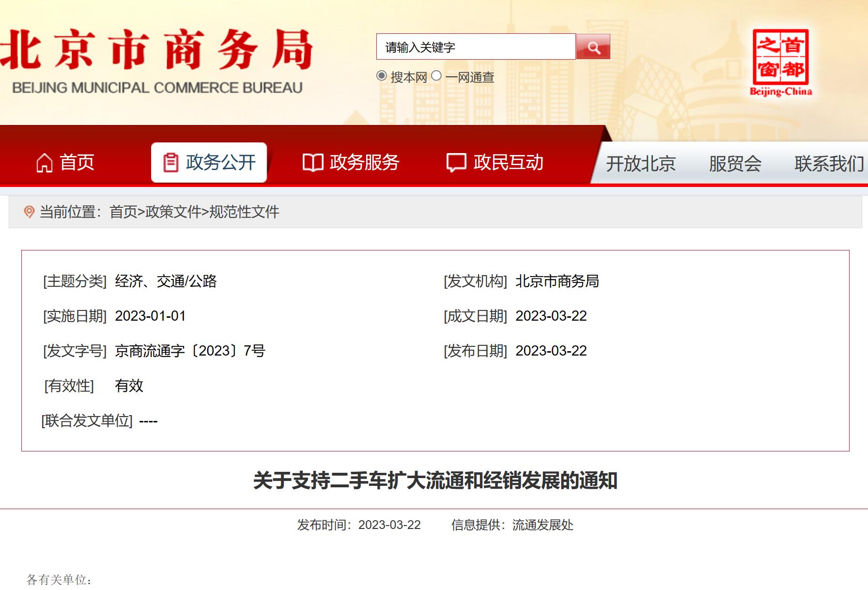Click the 信息提供：流通发展处 text
This screenshot has height=590, width=868.
[512, 525]
